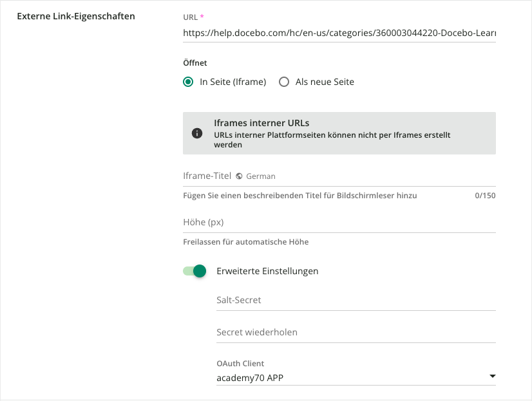532x401 pixels.
Task: Click the info icon in the Iframes notice
Action: click(197, 133)
